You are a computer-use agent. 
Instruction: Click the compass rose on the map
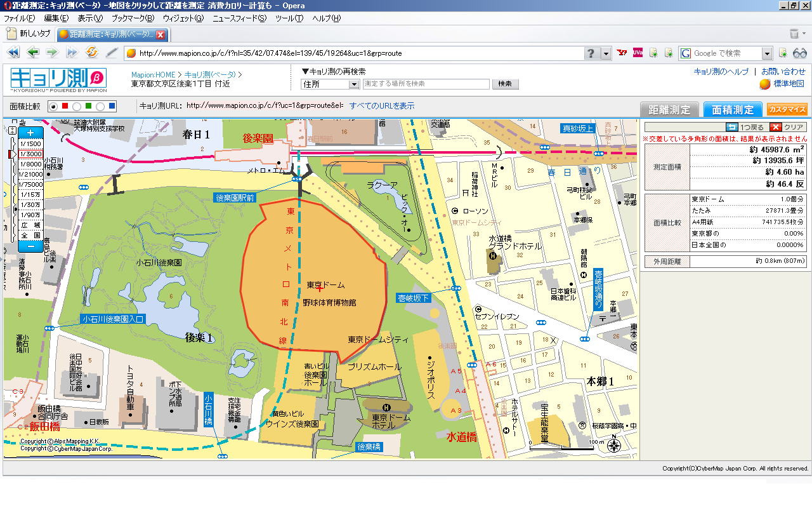point(613,445)
